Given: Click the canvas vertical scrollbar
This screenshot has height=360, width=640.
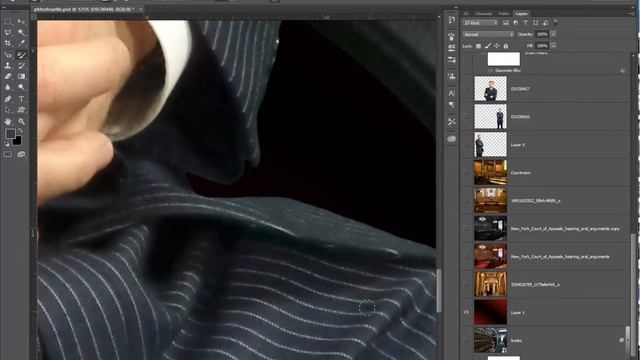Looking at the screenshot, I should 439,290.
